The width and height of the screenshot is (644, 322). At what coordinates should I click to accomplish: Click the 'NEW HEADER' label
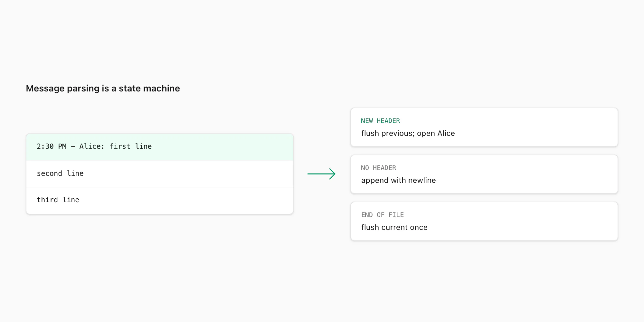380,121
